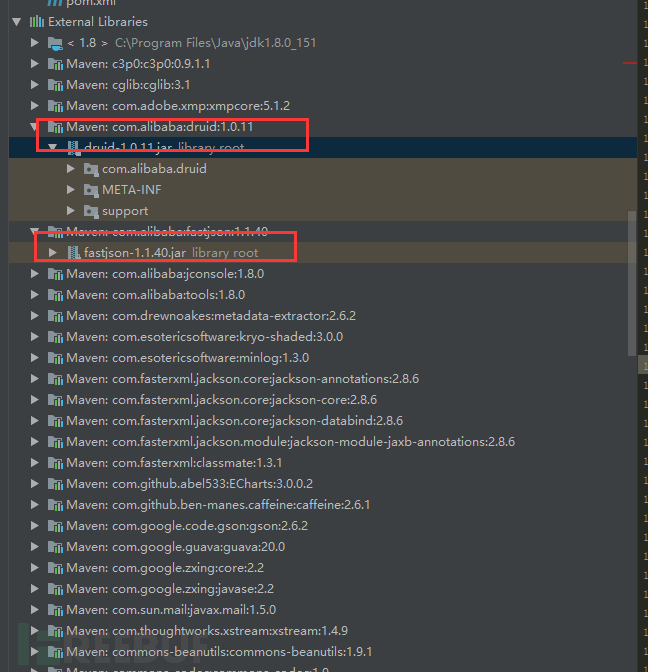Collapse the External Libraries node
The height and width of the screenshot is (672, 648).
pos(17,21)
